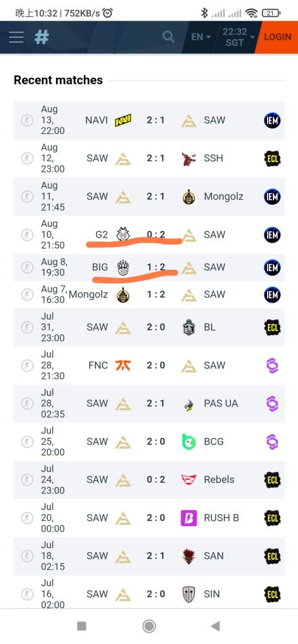Open the hamburger navigation menu

(x=17, y=37)
